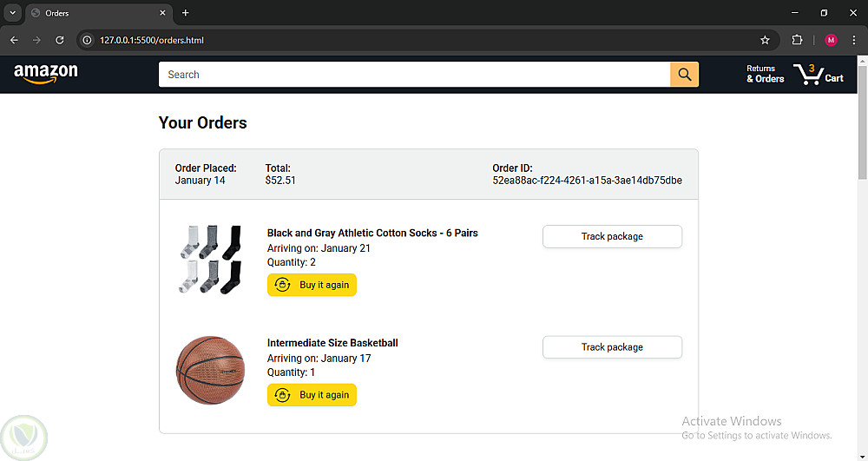Buy the Athletic Cotton Socks again

(312, 285)
